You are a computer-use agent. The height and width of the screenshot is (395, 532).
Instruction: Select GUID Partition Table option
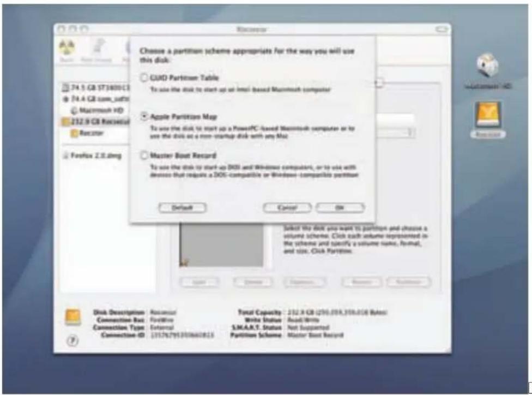click(144, 78)
